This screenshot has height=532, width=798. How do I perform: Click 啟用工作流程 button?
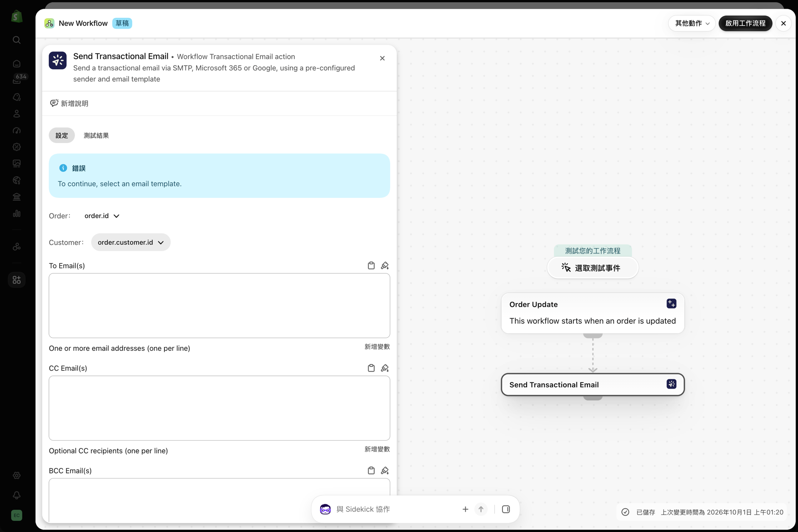[x=745, y=23]
